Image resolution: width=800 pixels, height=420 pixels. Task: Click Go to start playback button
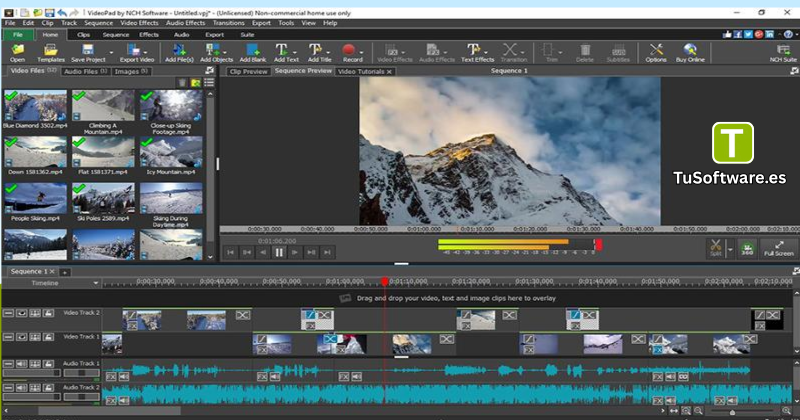click(x=230, y=252)
